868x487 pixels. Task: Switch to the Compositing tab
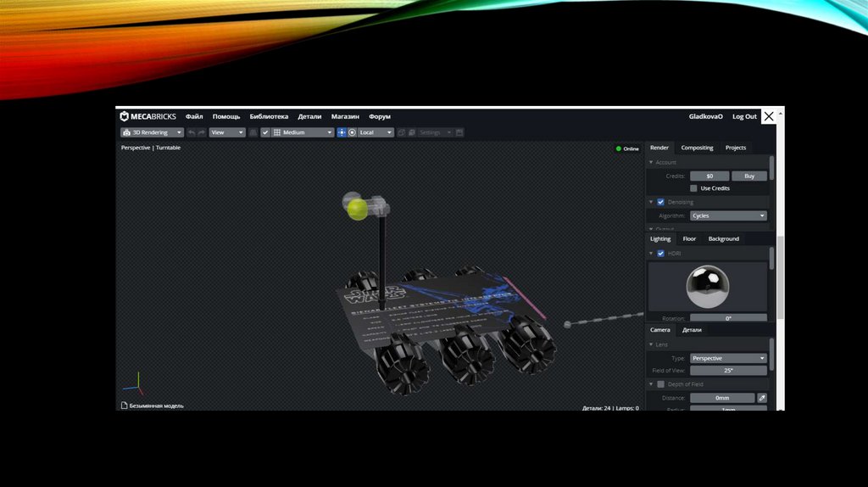pyautogui.click(x=697, y=148)
